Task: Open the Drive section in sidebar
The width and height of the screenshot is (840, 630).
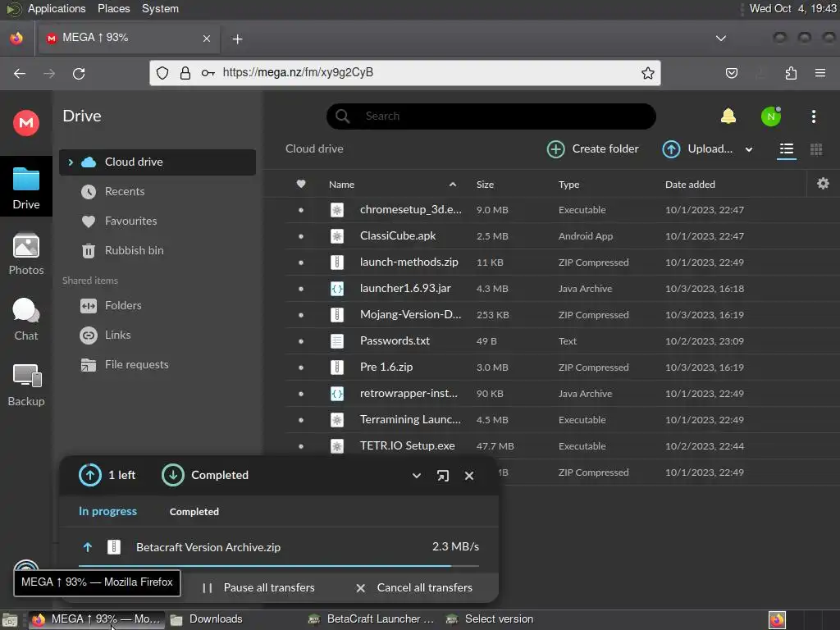Action: (x=25, y=187)
